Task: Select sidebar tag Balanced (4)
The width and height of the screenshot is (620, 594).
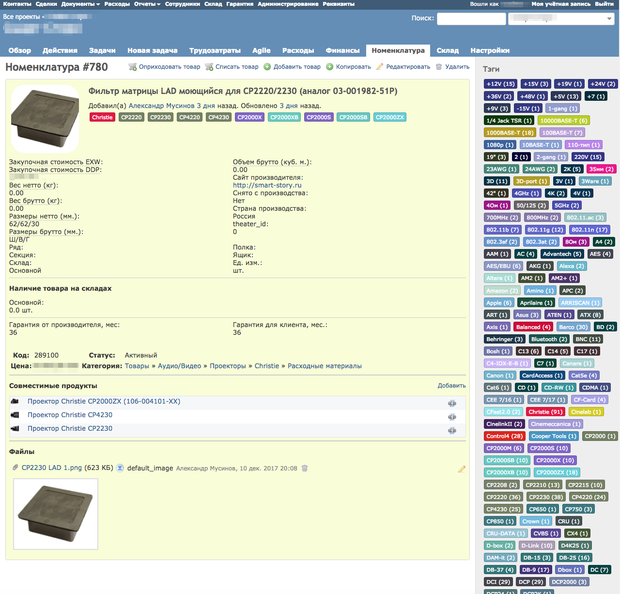Action: [x=533, y=327]
